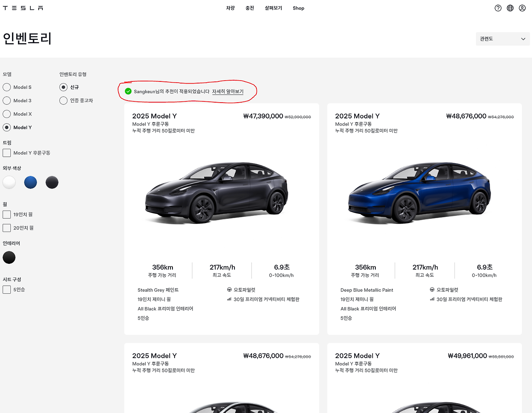The width and height of the screenshot is (532, 413).
Task: Check the 20인치 휠 option
Action: coord(7,228)
